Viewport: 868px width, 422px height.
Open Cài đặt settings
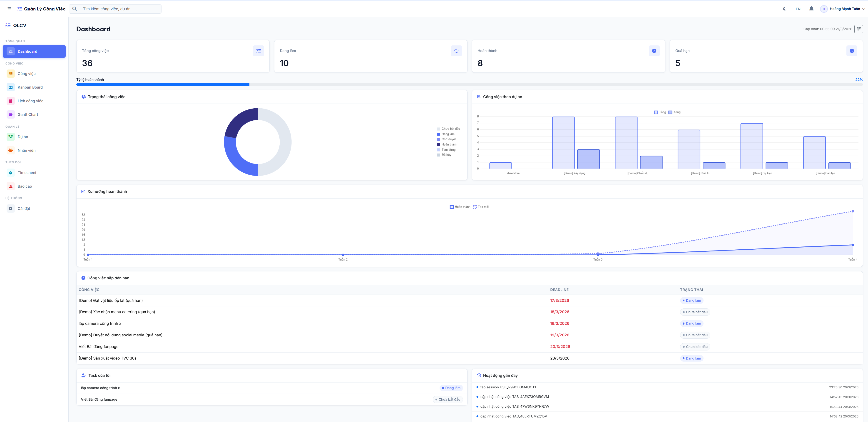[24, 209]
